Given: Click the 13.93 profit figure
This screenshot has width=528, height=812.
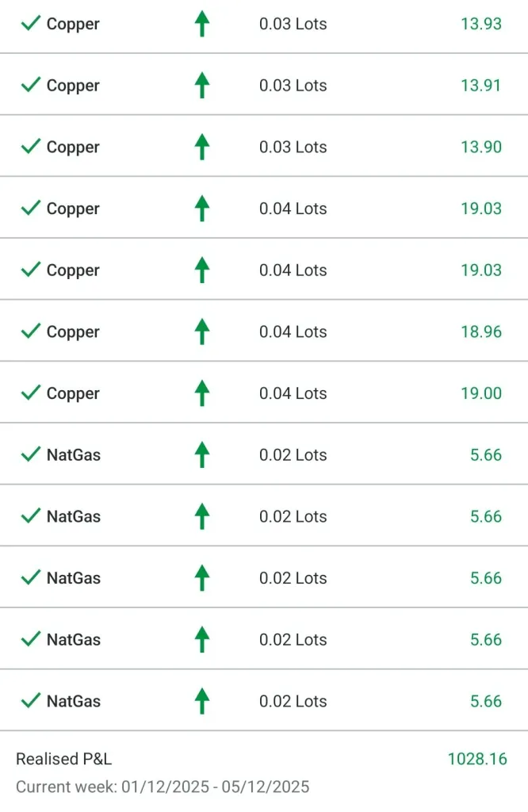Looking at the screenshot, I should 481,24.
